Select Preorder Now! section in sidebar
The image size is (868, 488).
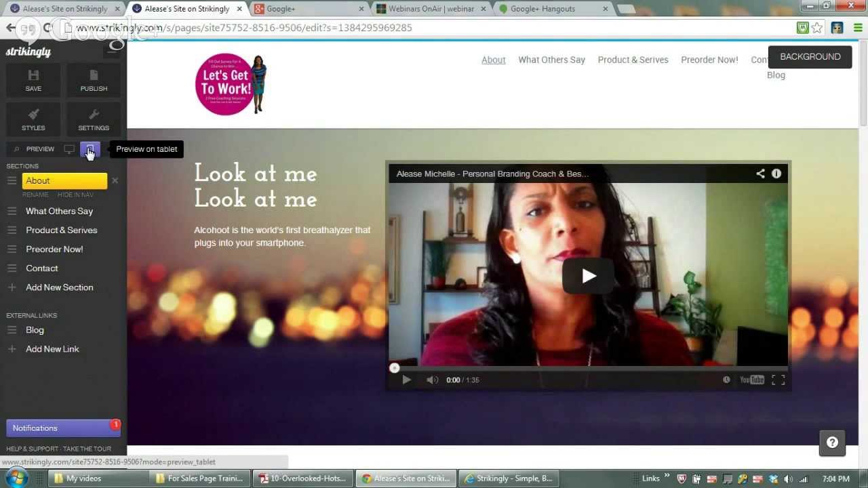[54, 249]
